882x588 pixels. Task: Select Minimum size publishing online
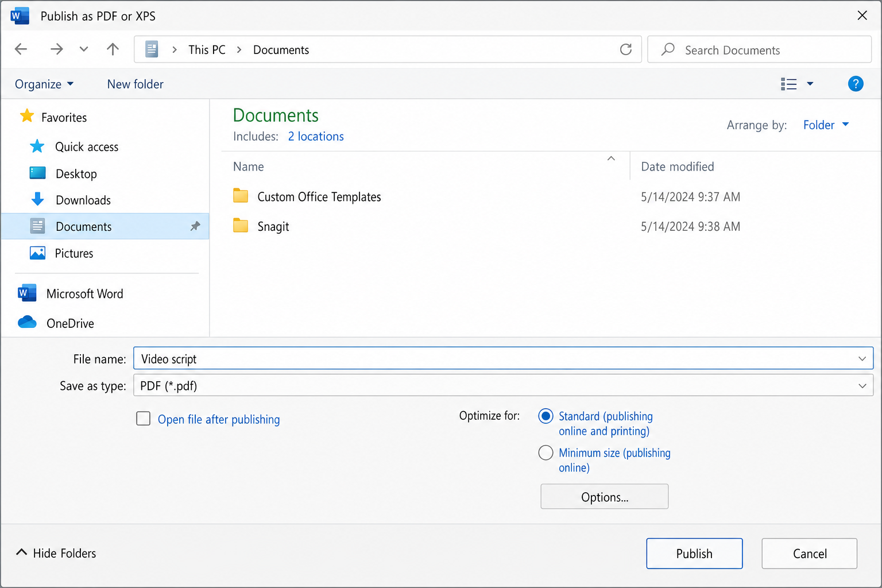coord(546,453)
